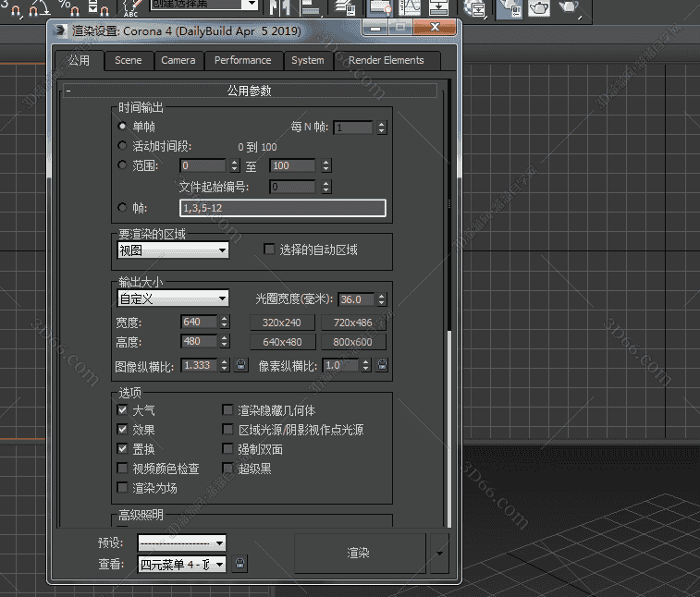Image resolution: width=700 pixels, height=597 pixels.
Task: Select the 活动时间段 radio button
Action: tap(123, 146)
